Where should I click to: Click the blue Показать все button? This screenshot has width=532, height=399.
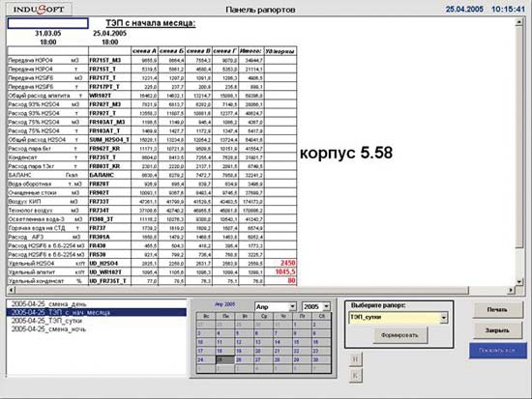tap(498, 351)
